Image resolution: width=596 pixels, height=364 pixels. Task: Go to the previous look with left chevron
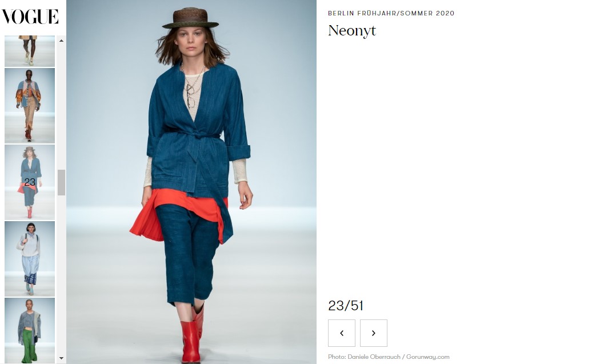[x=342, y=333]
